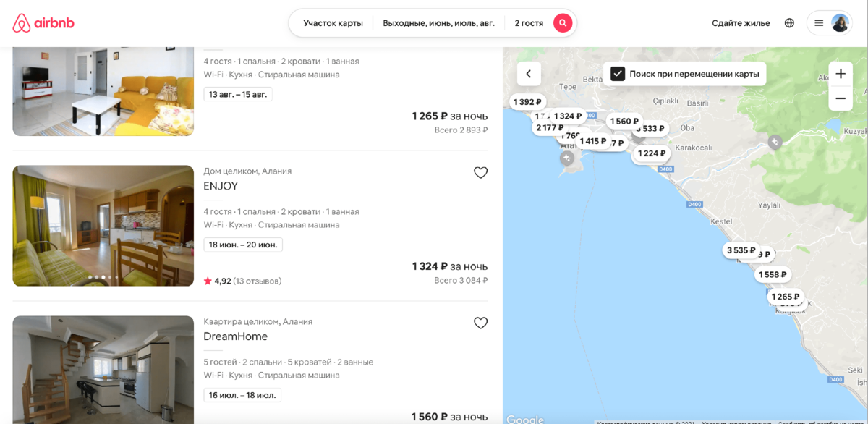Zoom out on the map with minus icon
Screen dimensions: 868x424
coord(841,98)
